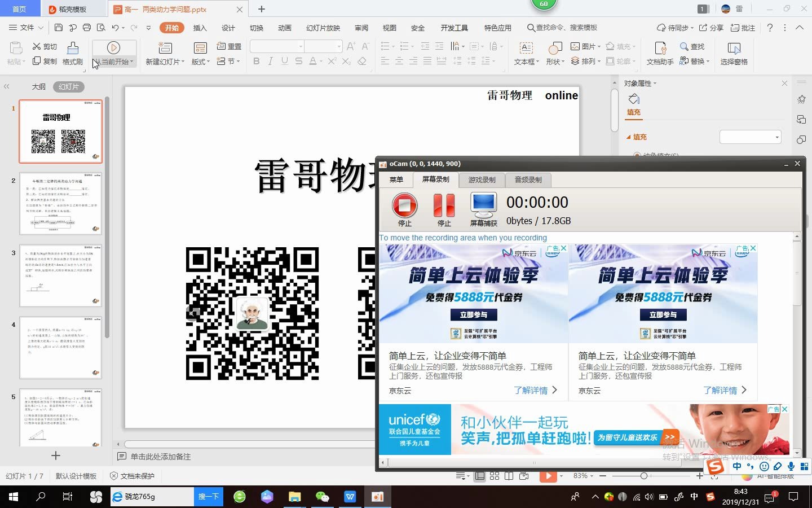Open the 插入 ribbon tab
Viewport: 812px width, 508px height.
point(200,27)
